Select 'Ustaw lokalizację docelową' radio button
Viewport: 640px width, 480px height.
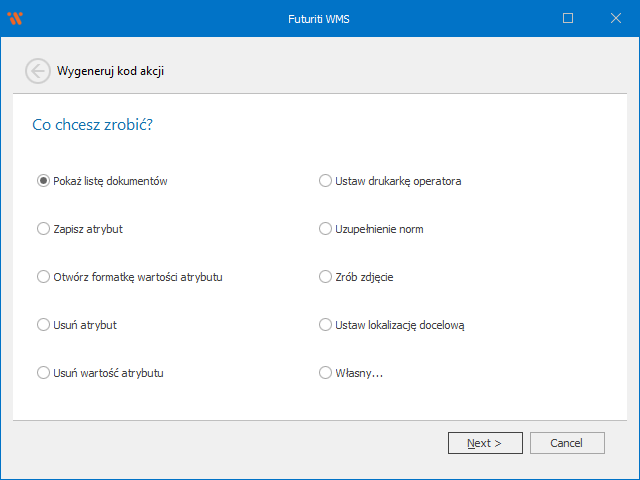pos(325,325)
